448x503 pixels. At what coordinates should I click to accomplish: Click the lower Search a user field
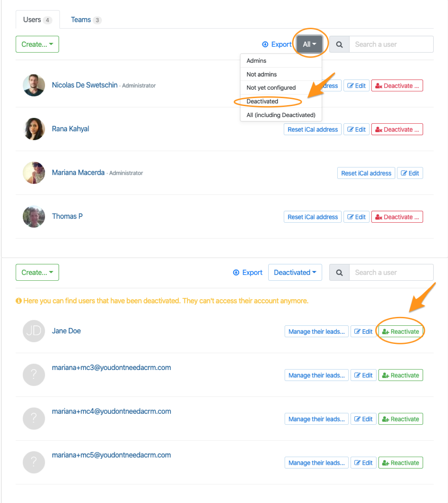click(391, 272)
